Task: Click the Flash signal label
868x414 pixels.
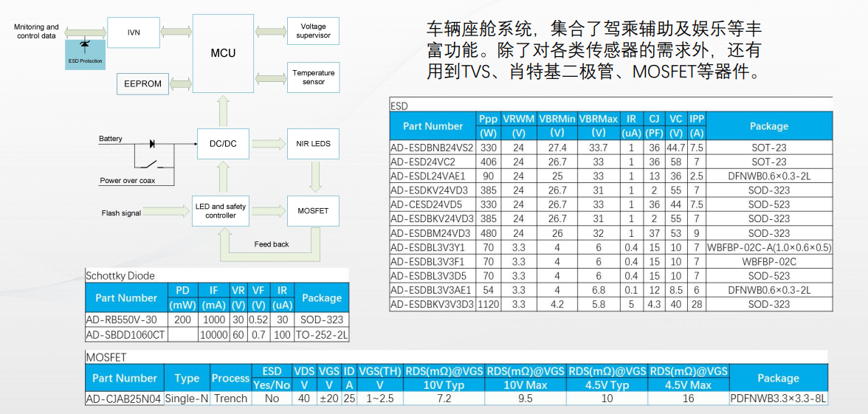Action: click(121, 213)
